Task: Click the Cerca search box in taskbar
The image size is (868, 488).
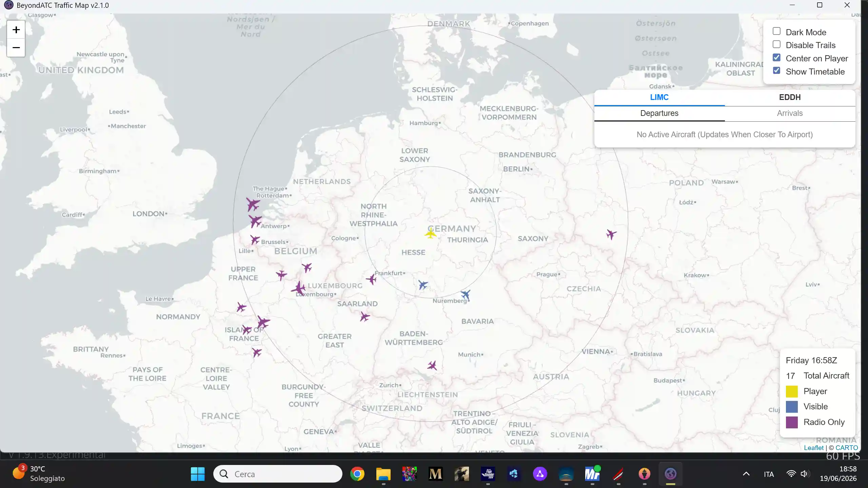Action: point(278,474)
